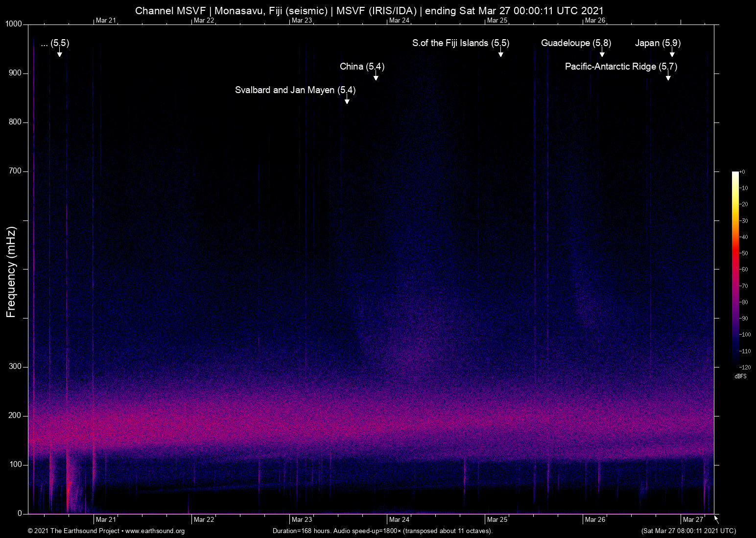Click the Duration=168 hours footer text
This screenshot has width=756, height=538.
coord(382,531)
